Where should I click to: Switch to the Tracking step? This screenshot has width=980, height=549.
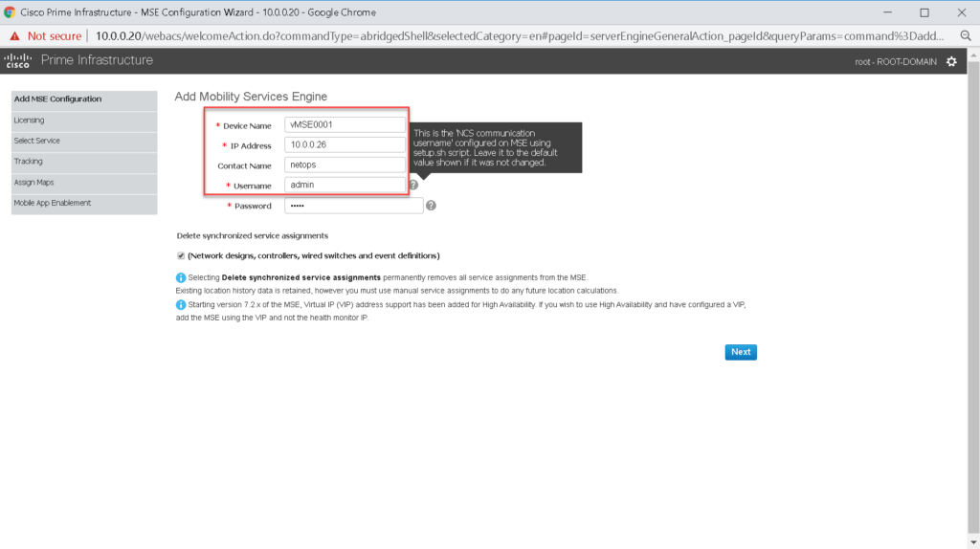tap(83, 162)
